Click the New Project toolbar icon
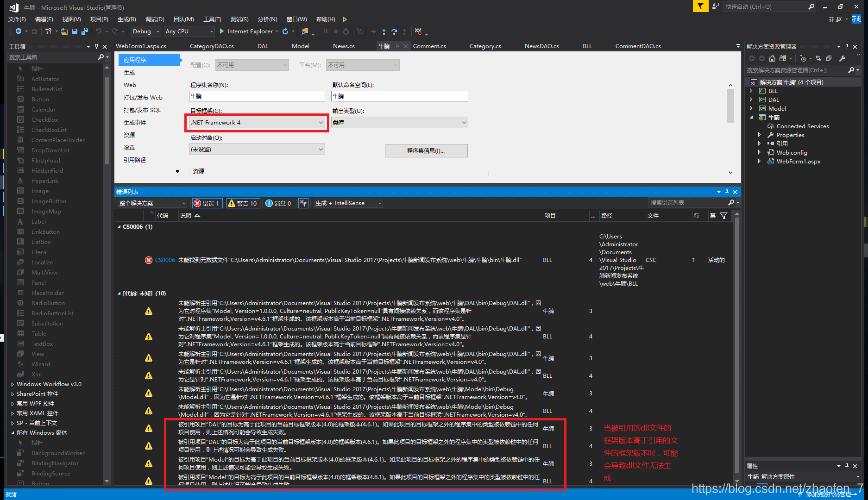This screenshot has height=500, width=868. [x=48, y=31]
